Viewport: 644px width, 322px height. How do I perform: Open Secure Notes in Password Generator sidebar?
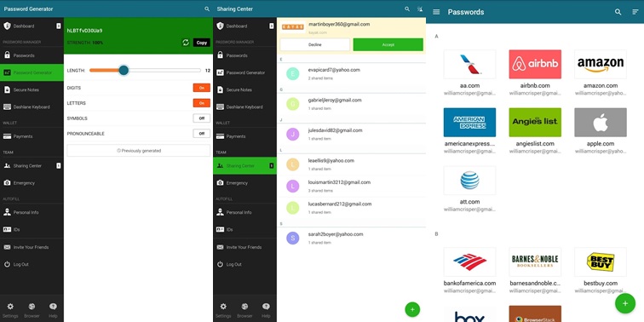pyautogui.click(x=32, y=89)
